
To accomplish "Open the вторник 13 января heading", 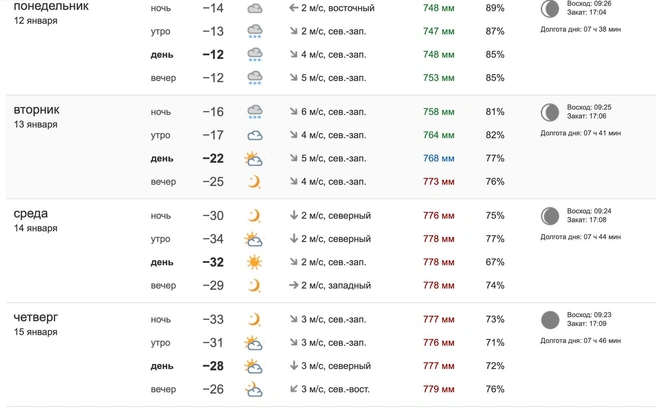I will (36, 116).
